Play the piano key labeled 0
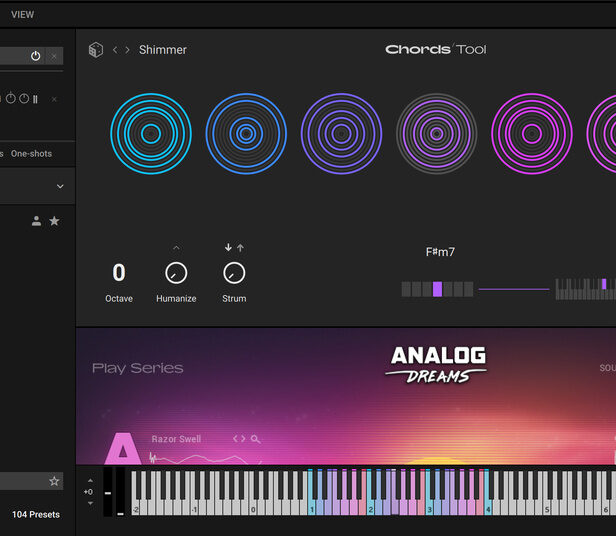 click(253, 506)
